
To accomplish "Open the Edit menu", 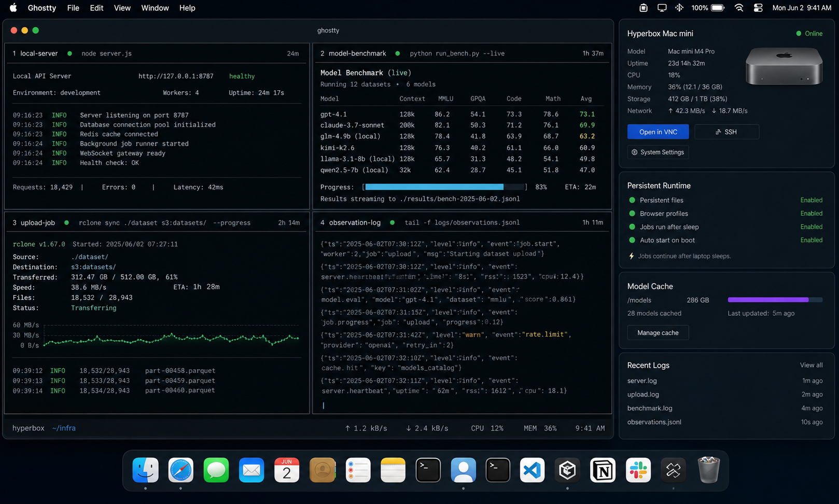I will pyautogui.click(x=96, y=8).
